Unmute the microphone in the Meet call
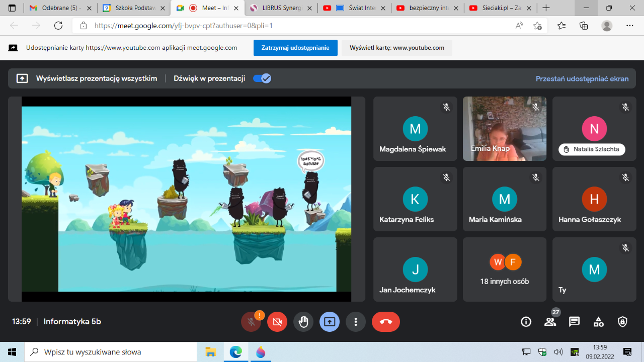The image size is (644, 362). (251, 322)
